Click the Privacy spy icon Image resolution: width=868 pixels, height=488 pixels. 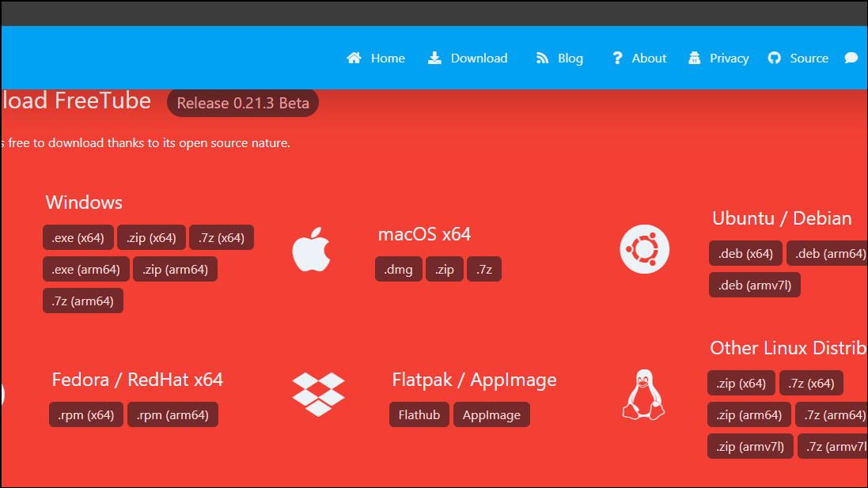coord(694,58)
